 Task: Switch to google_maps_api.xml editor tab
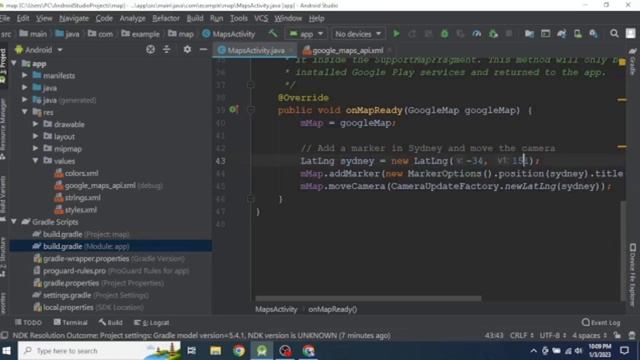pyautogui.click(x=347, y=50)
